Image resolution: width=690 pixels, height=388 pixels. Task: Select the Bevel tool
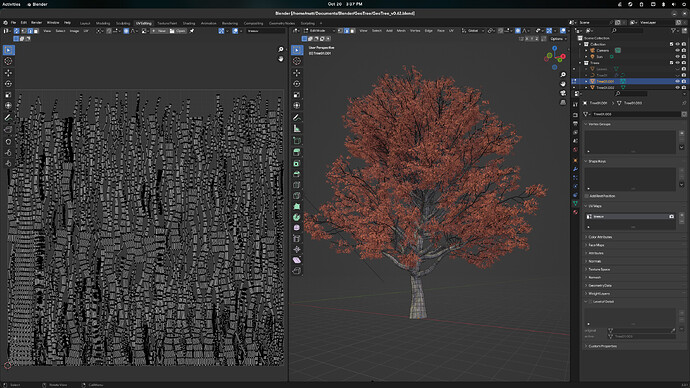point(297,174)
